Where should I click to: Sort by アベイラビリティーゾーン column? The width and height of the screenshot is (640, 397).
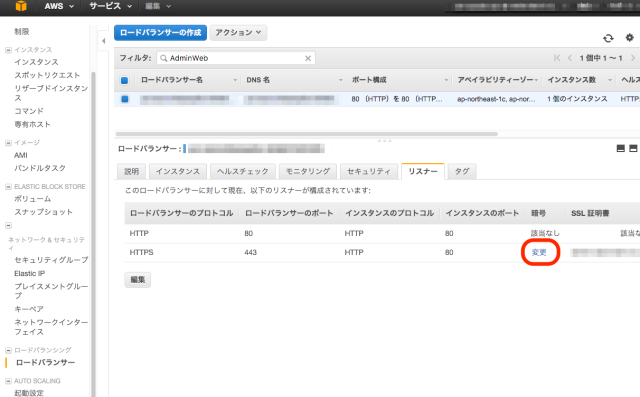pos(497,80)
